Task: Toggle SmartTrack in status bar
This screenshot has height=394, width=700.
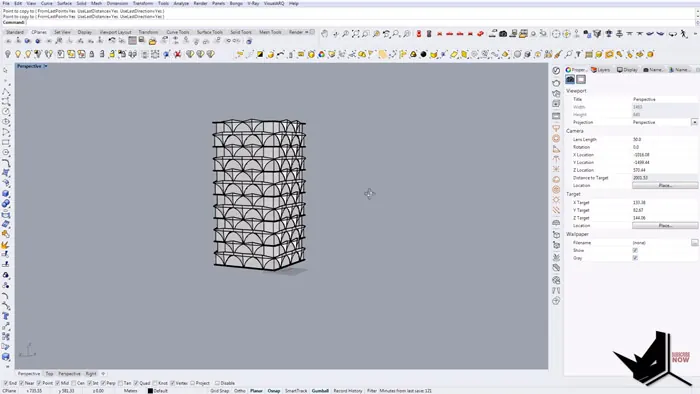Action: 296,391
